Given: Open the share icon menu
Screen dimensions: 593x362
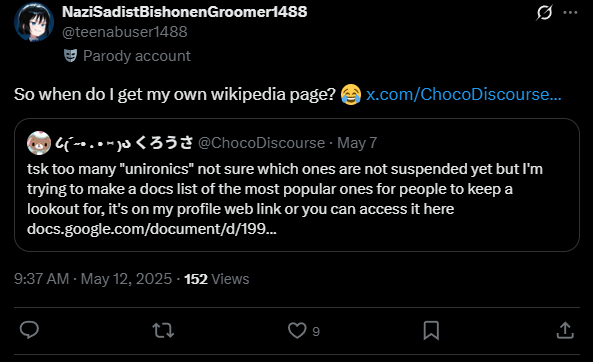Looking at the screenshot, I should 565,330.
